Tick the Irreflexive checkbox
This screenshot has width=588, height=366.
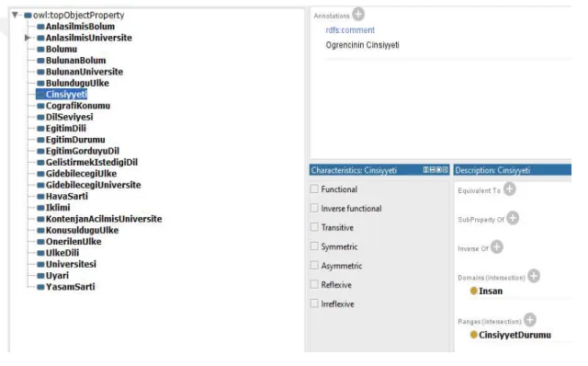314,303
